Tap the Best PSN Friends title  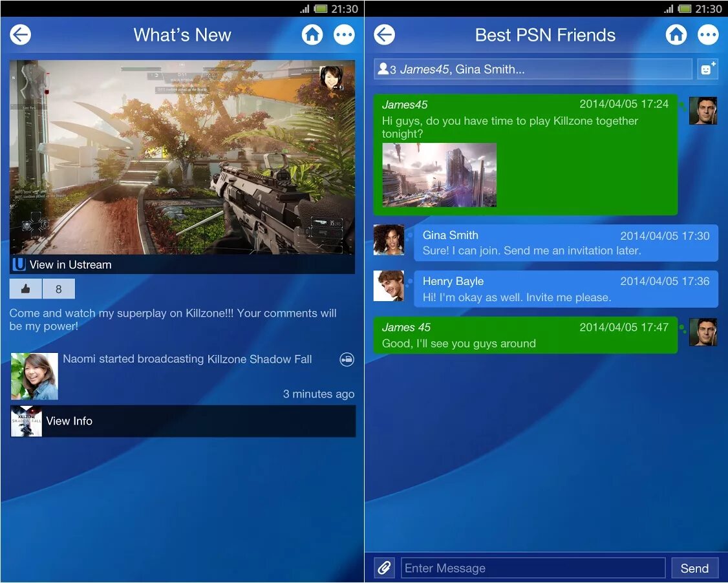pos(545,35)
